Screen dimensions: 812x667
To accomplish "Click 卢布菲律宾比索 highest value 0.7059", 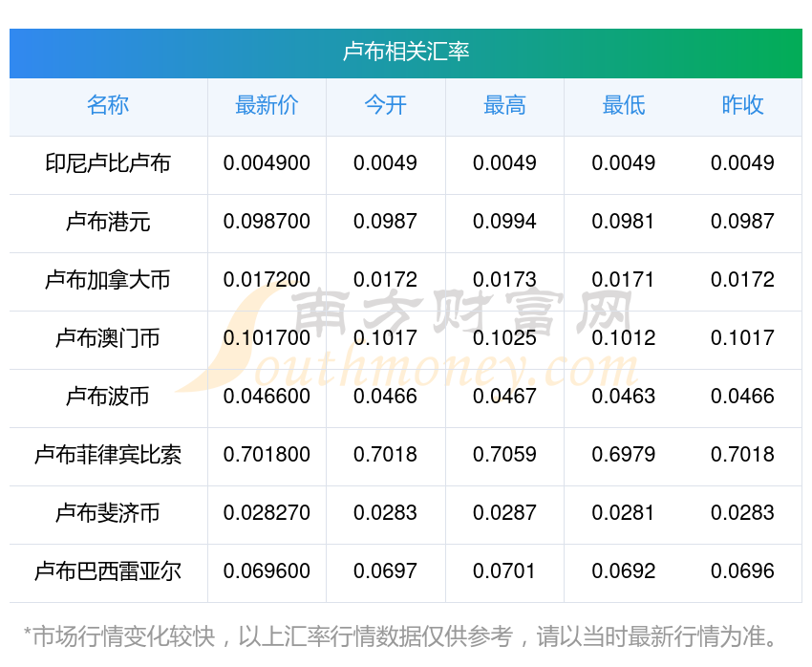I will tap(504, 455).
